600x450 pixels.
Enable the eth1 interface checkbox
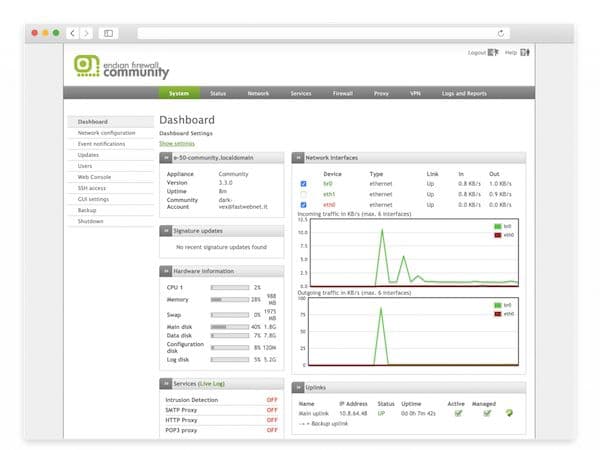[x=303, y=194]
